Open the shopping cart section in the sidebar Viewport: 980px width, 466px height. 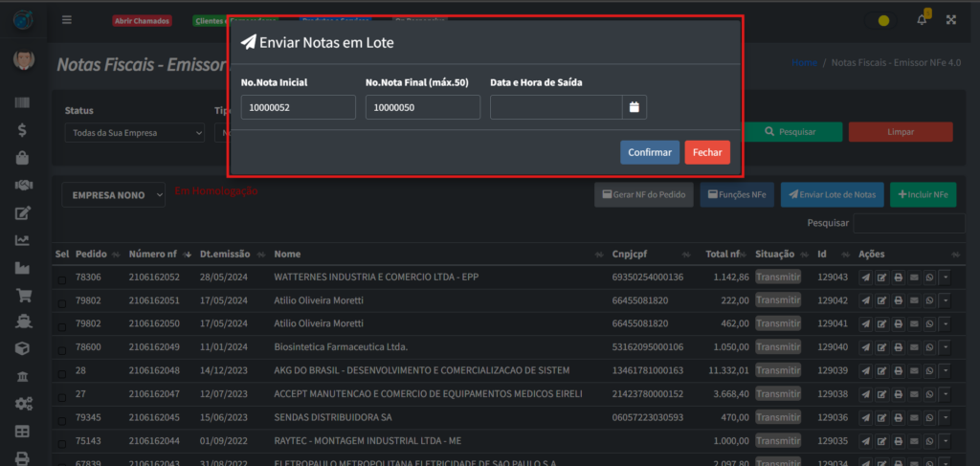click(23, 296)
